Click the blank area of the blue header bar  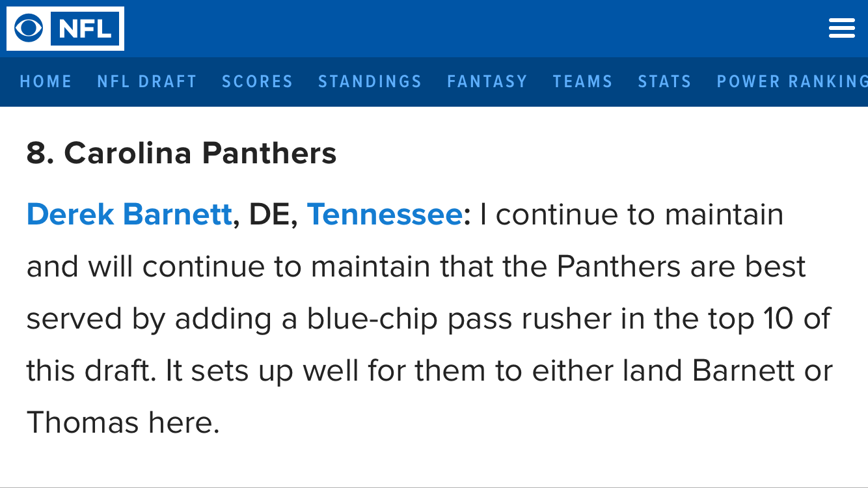475,29
